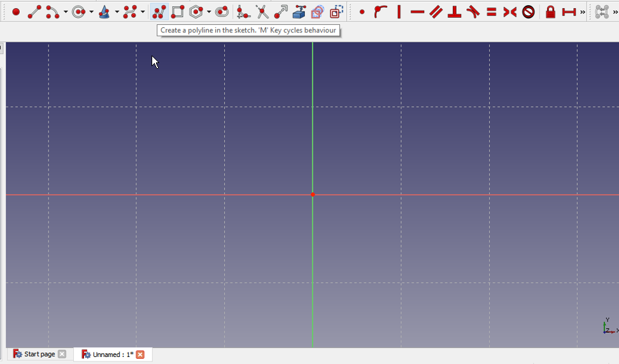Viewport: 619px width, 364px height.
Task: Open the circle tools dropdown arrow
Action: 91,12
